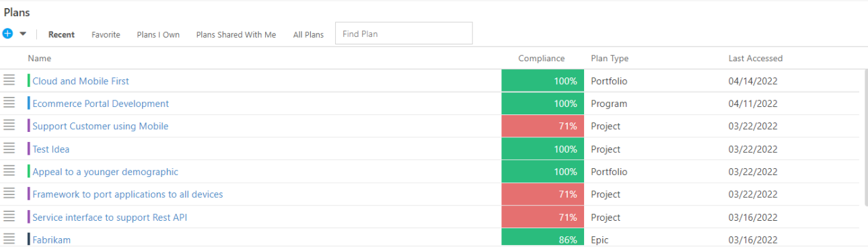
Task: Open menu icon for Ecommerce Portal Development
Action: pos(9,103)
